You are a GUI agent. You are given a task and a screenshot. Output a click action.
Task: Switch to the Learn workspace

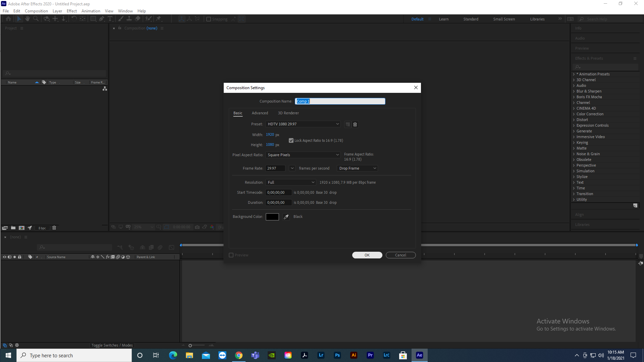[x=443, y=19]
